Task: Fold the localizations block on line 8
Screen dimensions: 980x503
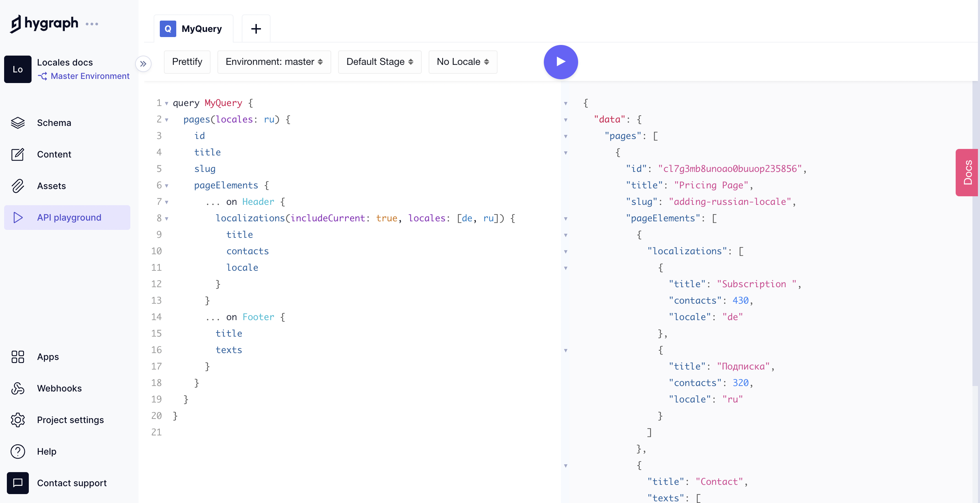Action: coord(167,219)
